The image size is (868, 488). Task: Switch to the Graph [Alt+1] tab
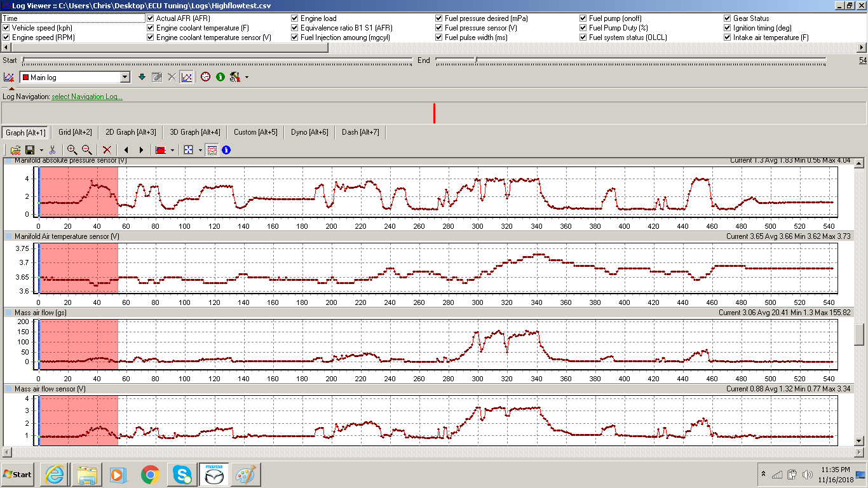tap(25, 132)
